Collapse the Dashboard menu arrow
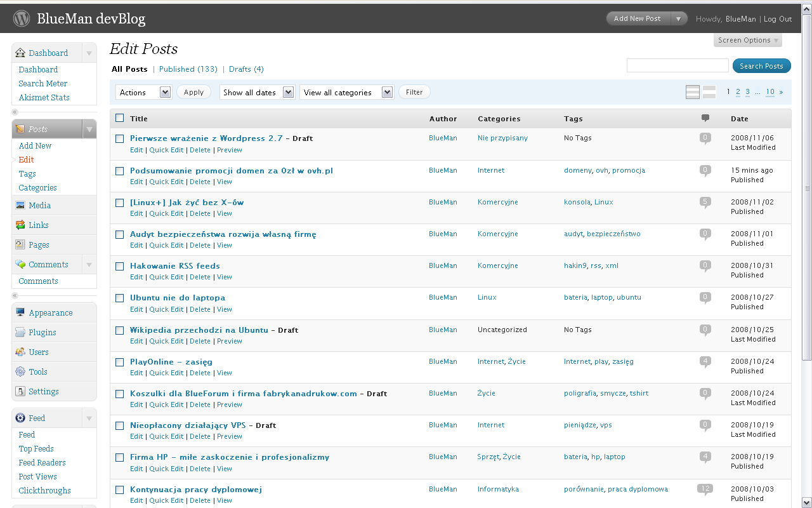 click(x=89, y=53)
